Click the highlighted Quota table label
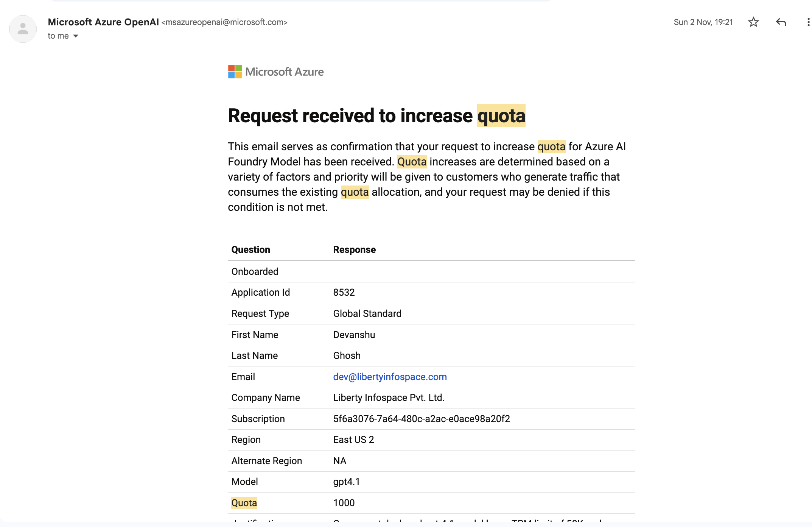 coord(244,503)
